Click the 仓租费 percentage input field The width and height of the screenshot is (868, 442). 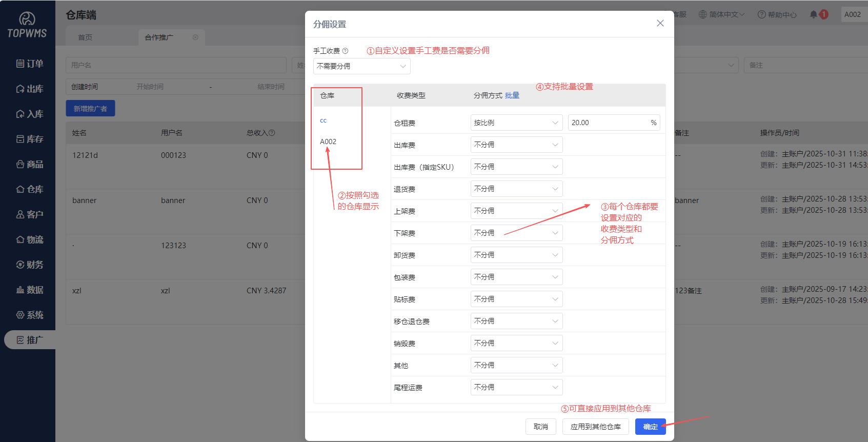609,123
